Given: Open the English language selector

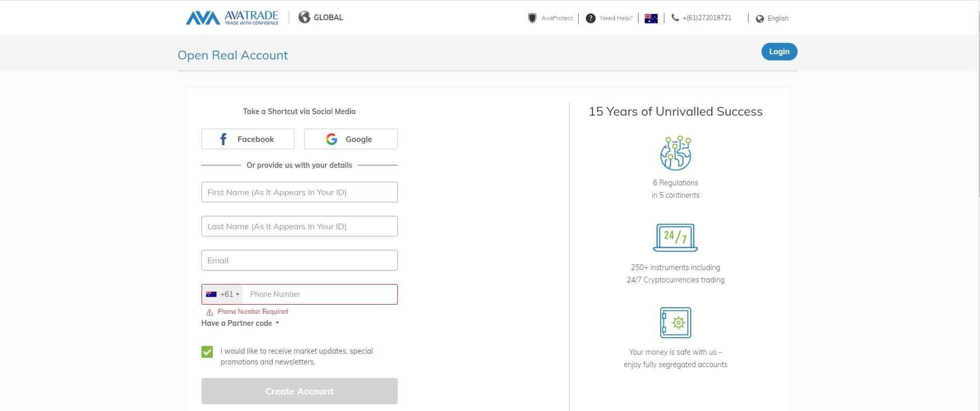Looking at the screenshot, I should (772, 19).
